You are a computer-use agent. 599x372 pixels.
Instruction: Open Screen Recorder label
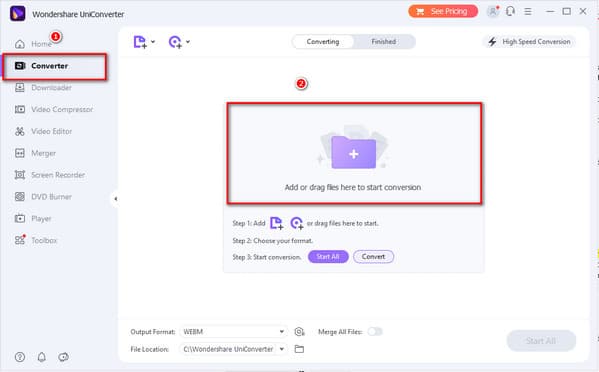coord(58,175)
